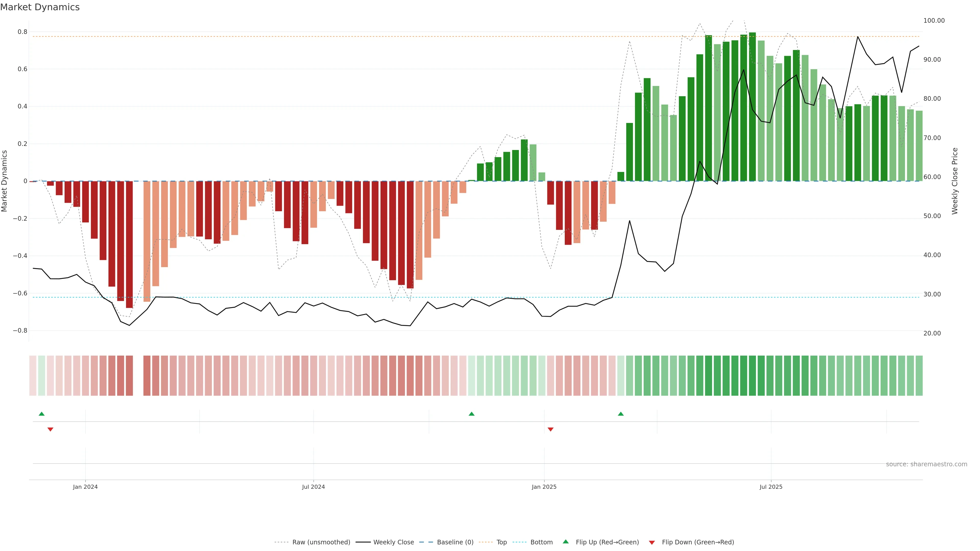Click the last green Flip Up marker
Screen dimensions: 980x551
click(621, 414)
